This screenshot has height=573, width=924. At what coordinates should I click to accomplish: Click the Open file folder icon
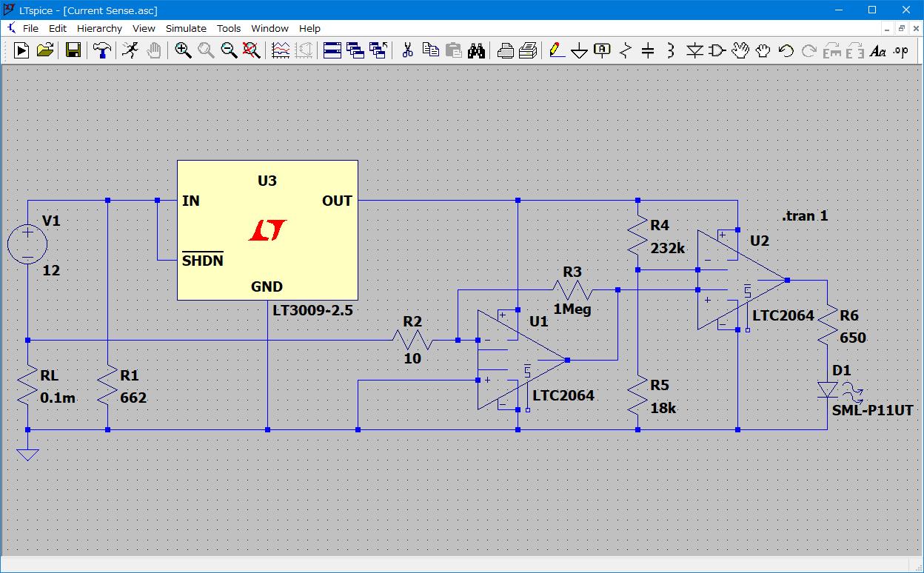[x=45, y=50]
